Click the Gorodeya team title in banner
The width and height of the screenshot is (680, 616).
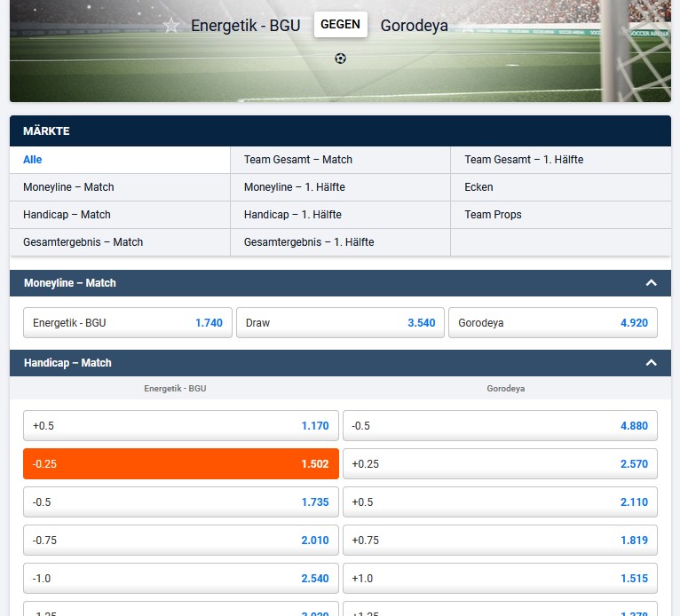pyautogui.click(x=415, y=26)
